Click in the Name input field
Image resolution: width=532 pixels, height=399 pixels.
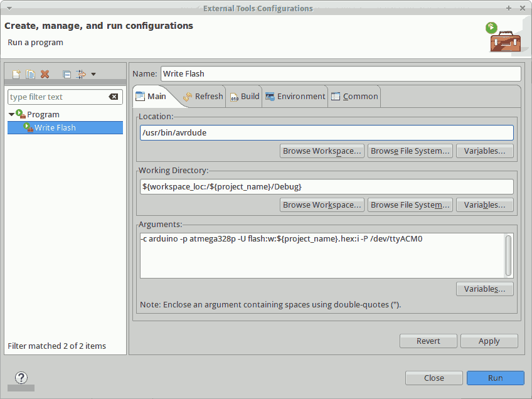point(340,73)
